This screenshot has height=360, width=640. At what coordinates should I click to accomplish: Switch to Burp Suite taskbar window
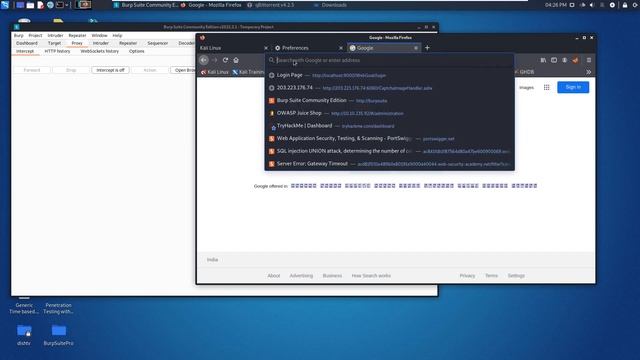(145, 5)
